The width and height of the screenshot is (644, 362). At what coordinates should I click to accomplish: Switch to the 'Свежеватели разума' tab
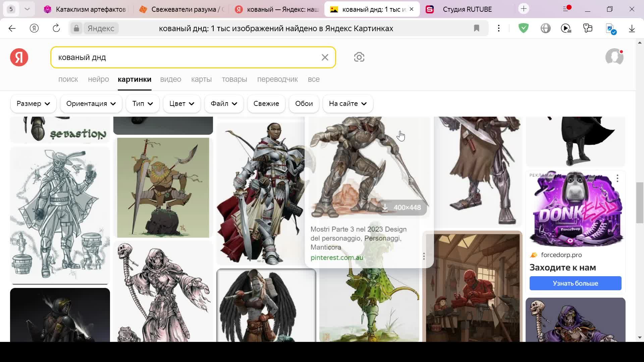pyautogui.click(x=182, y=9)
